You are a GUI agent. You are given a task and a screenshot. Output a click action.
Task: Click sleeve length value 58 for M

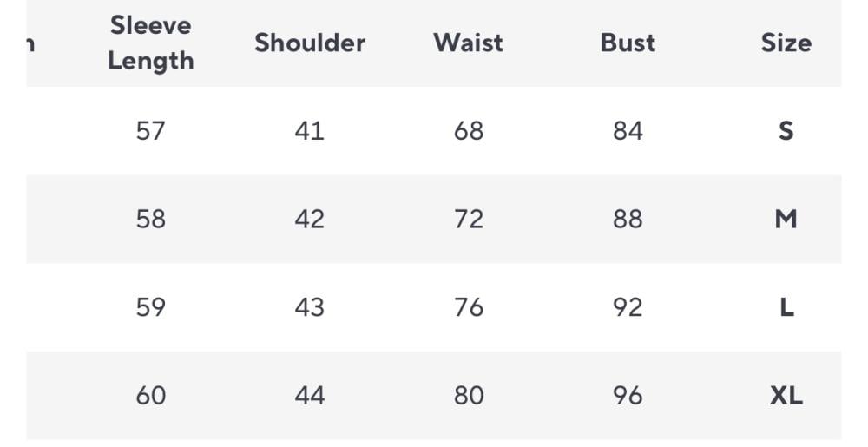150,219
